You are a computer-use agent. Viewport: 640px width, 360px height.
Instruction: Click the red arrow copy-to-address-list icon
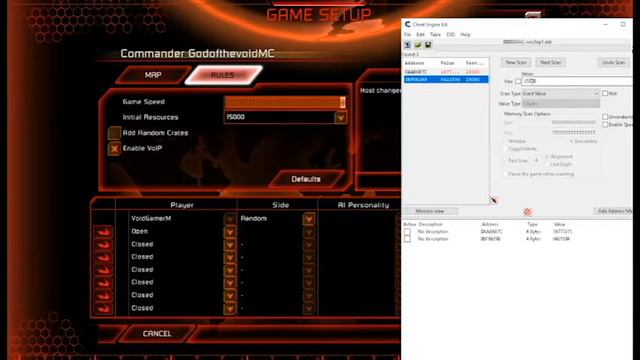click(x=494, y=200)
